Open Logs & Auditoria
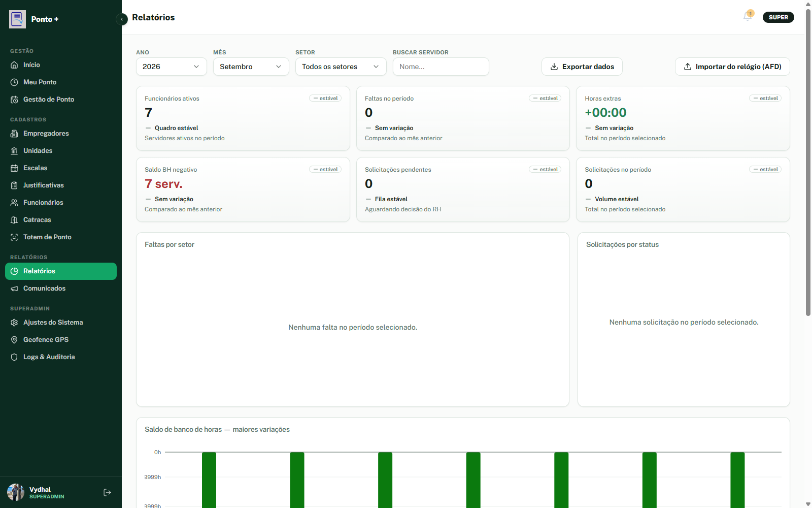Viewport: 812px width, 508px height. [x=61, y=357]
